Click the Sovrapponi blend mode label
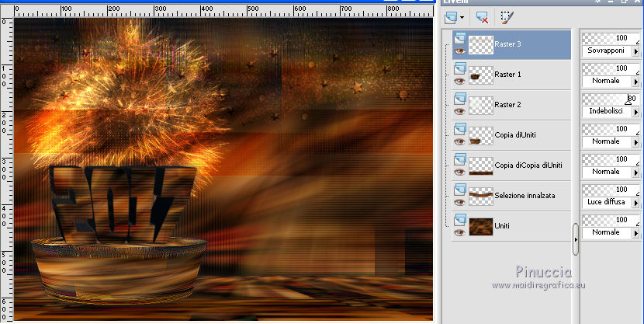Screen dimensions: 644x324 click(x=606, y=51)
